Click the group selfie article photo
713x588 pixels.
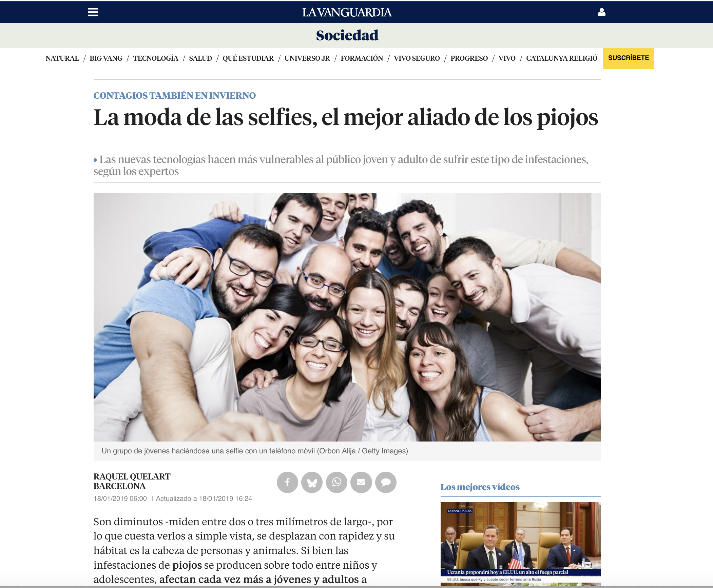point(347,317)
